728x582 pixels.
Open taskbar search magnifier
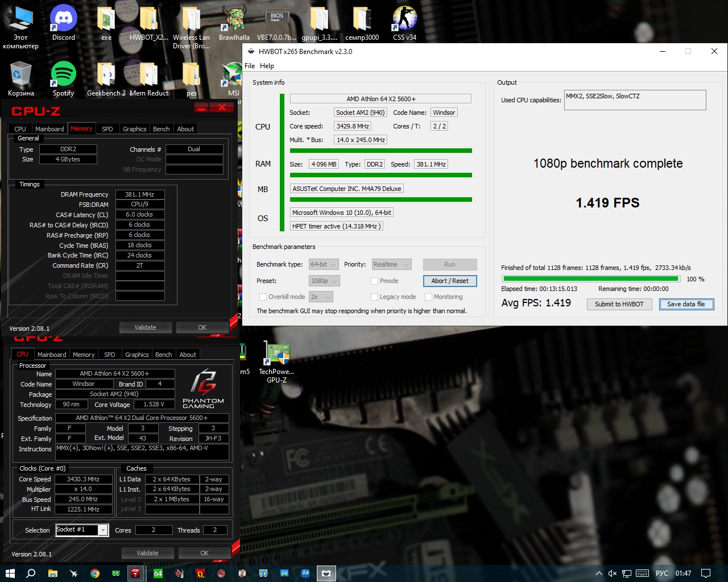tap(31, 573)
